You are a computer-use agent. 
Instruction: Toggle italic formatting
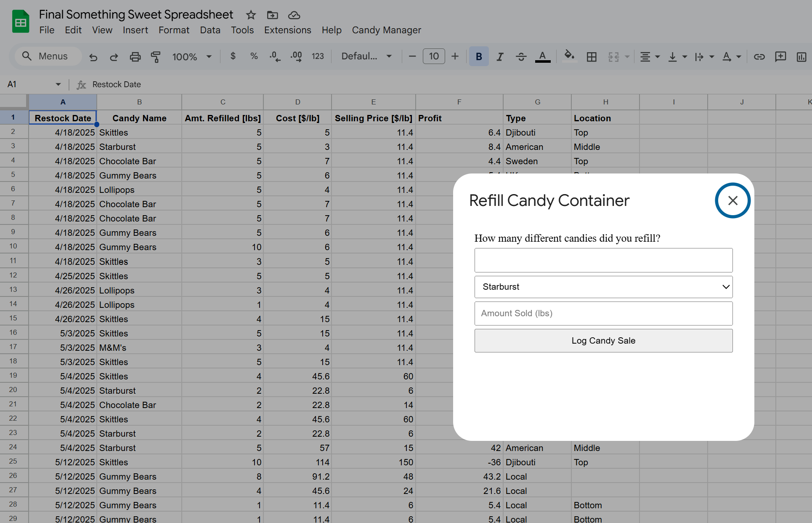tap(500, 56)
